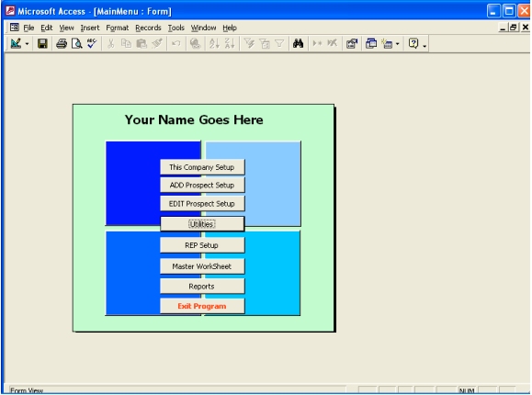Click the red Exit Program button
532x395 pixels.
(202, 306)
